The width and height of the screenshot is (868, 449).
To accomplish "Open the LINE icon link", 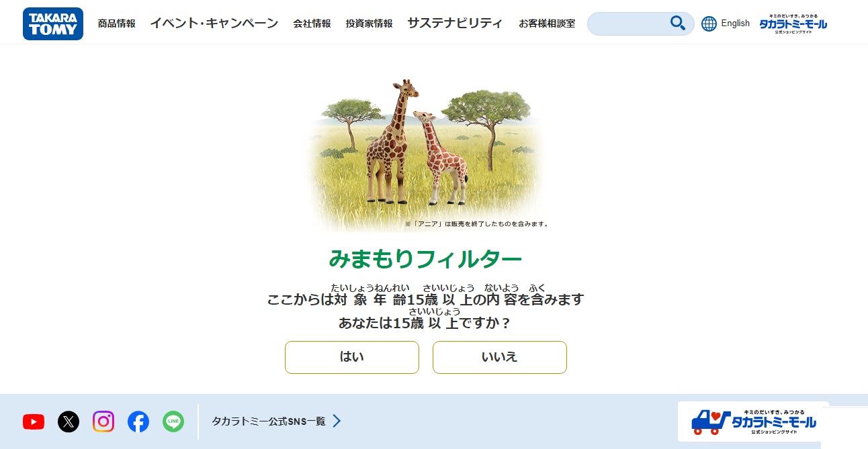I will tap(173, 421).
